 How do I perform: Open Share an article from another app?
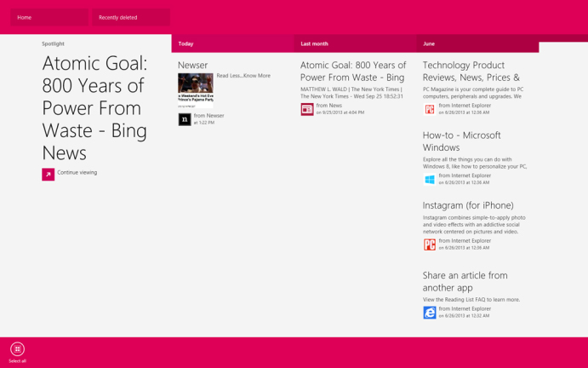[x=465, y=281]
